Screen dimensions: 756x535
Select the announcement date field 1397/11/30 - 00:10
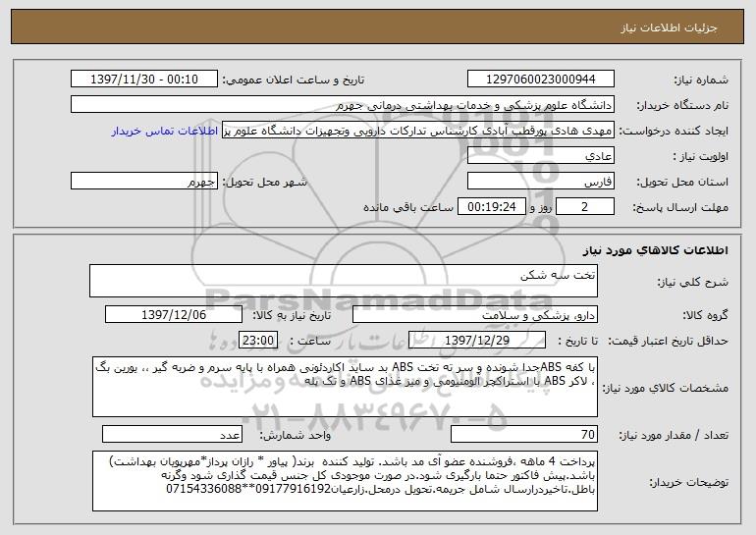coord(143,79)
